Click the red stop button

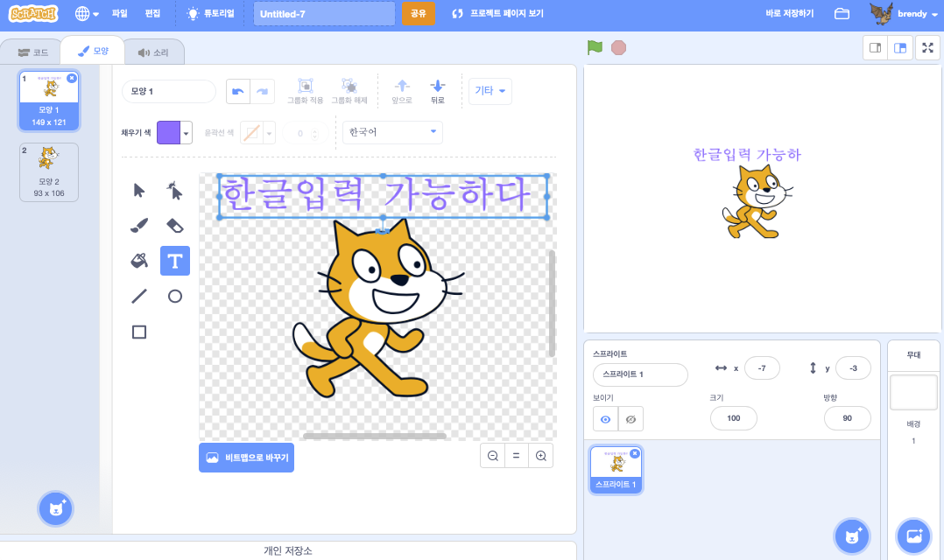(618, 47)
